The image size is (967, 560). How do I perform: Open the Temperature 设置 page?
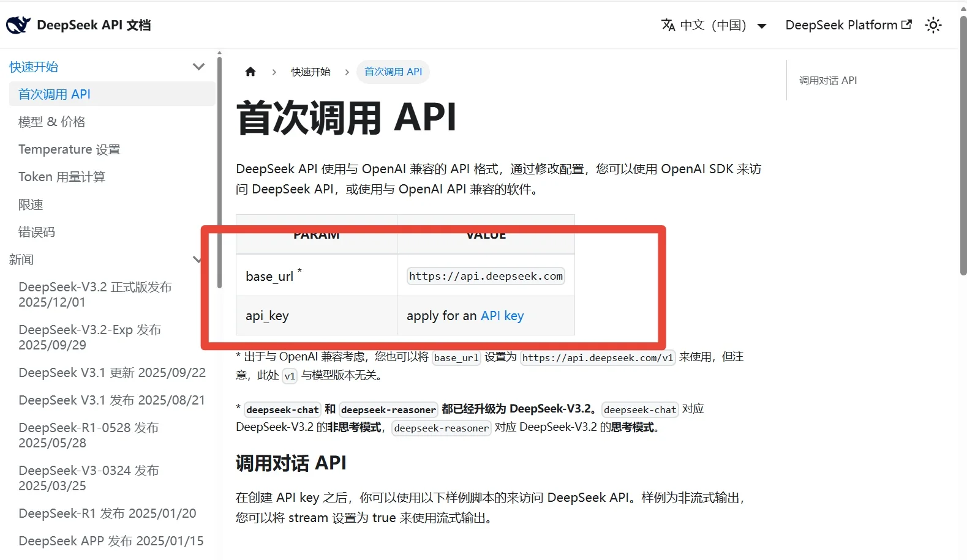(69, 149)
